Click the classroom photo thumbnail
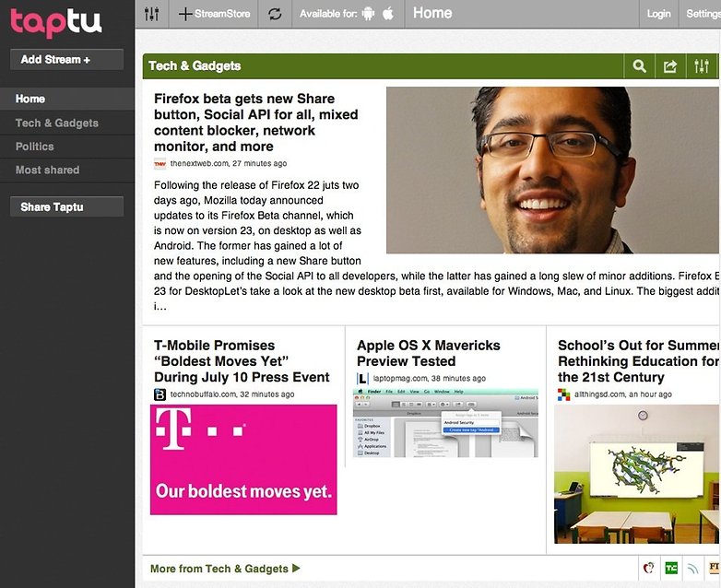 pos(637,474)
